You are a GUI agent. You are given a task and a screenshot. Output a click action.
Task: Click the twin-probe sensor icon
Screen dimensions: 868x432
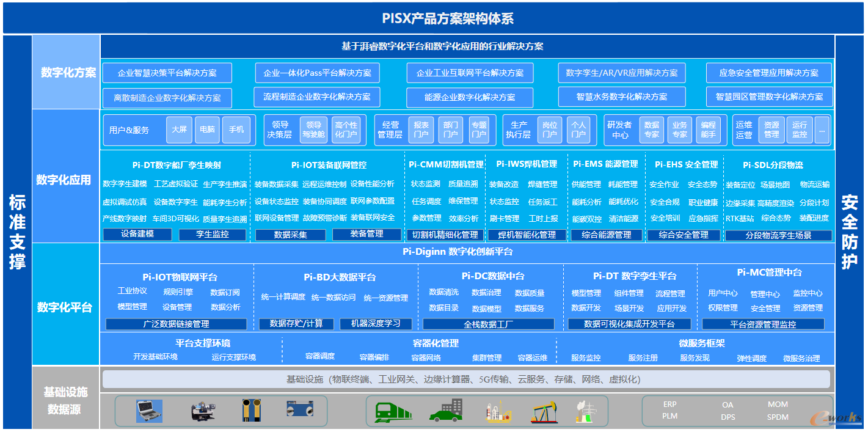point(250,411)
